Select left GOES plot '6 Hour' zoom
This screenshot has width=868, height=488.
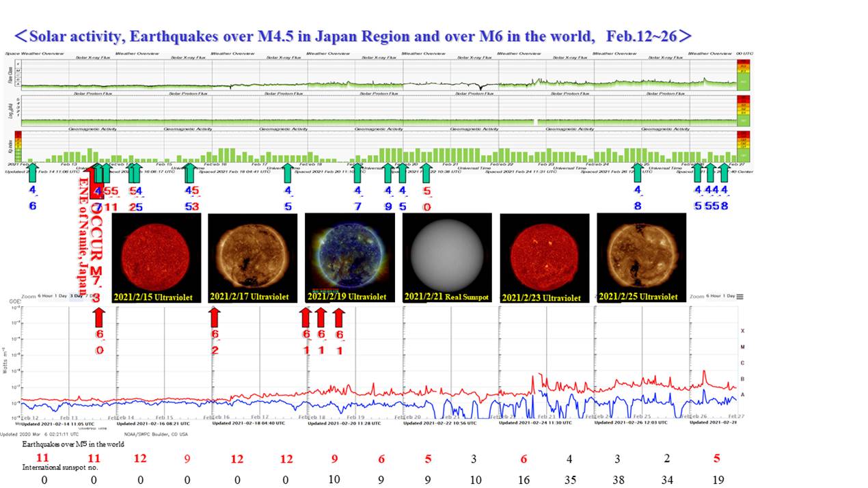coord(45,296)
